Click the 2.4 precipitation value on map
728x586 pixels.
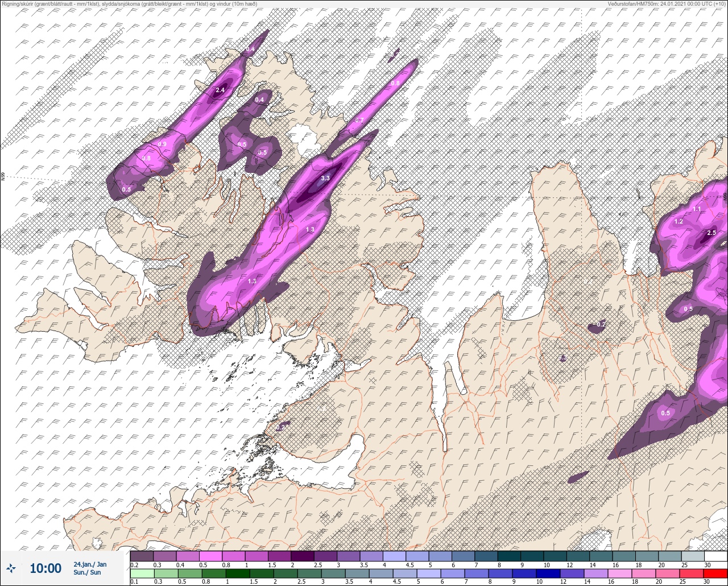(221, 90)
